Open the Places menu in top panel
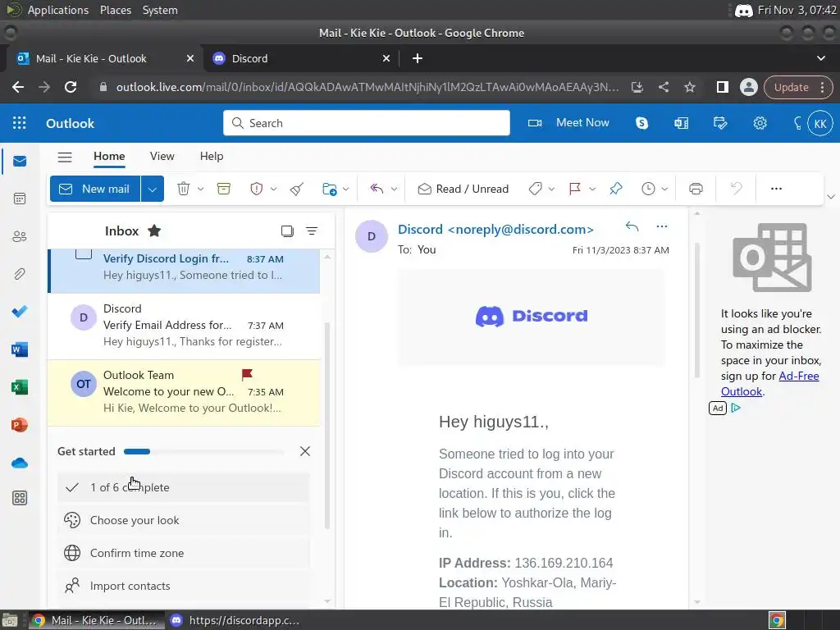This screenshot has height=630, width=840. [116, 10]
